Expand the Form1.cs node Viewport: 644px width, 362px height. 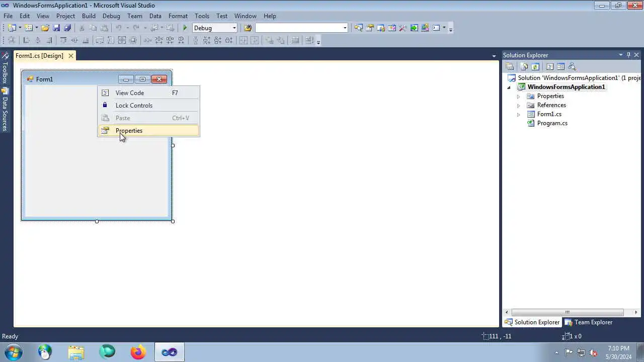518,115
